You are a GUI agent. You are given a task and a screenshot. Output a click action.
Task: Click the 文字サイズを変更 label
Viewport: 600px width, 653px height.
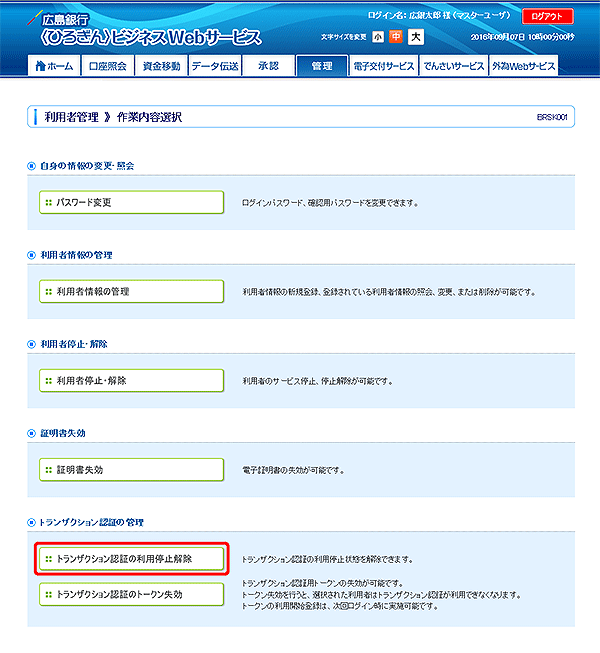click(344, 37)
